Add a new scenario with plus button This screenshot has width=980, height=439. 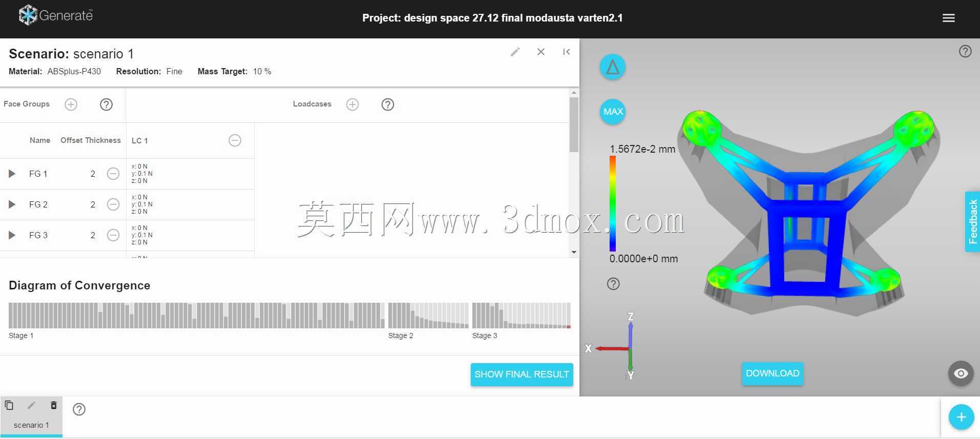click(x=961, y=417)
